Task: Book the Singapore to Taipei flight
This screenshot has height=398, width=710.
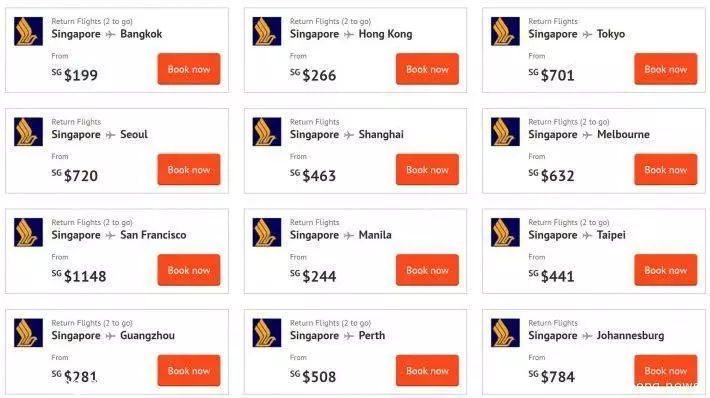Action: (x=666, y=270)
